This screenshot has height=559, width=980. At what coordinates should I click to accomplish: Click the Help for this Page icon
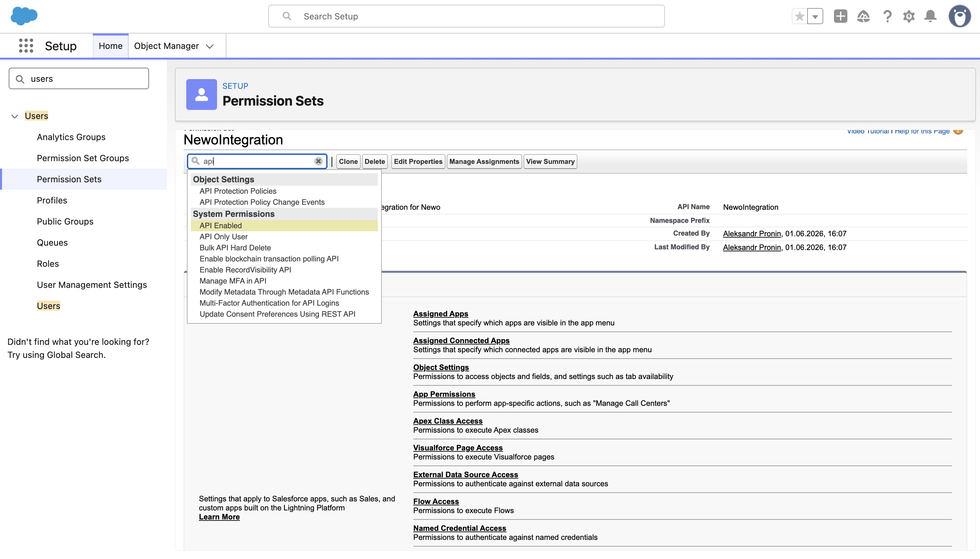tap(958, 131)
